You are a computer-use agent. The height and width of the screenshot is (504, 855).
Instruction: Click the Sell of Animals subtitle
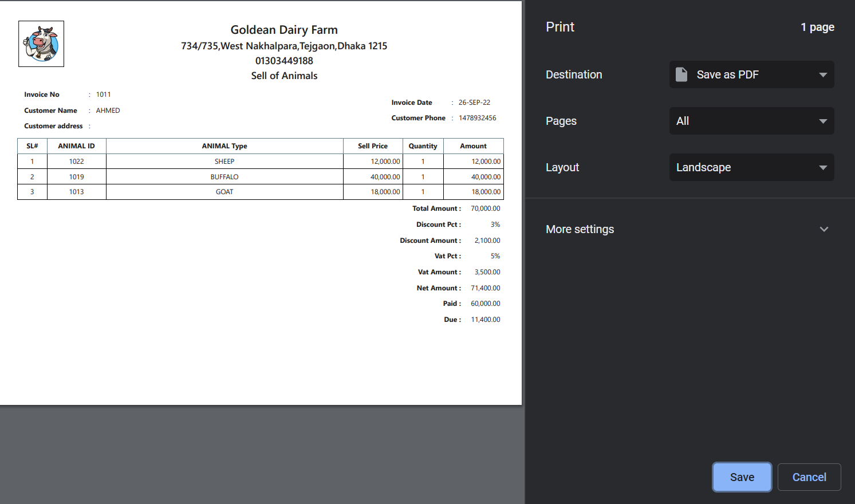coord(284,76)
